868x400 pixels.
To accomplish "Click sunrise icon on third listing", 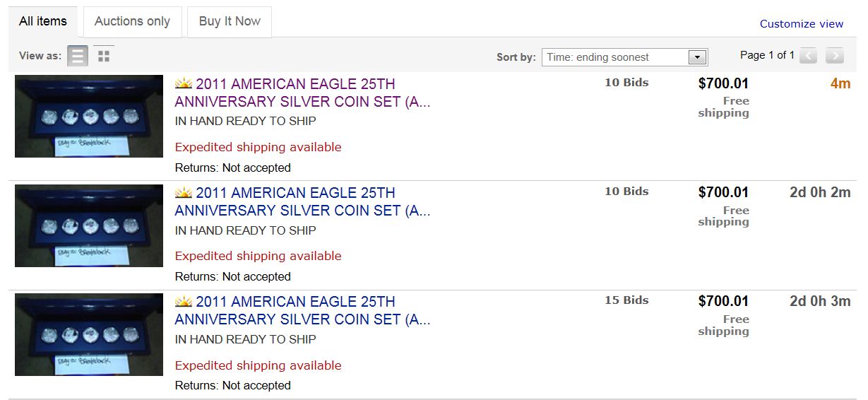I will pyautogui.click(x=184, y=302).
